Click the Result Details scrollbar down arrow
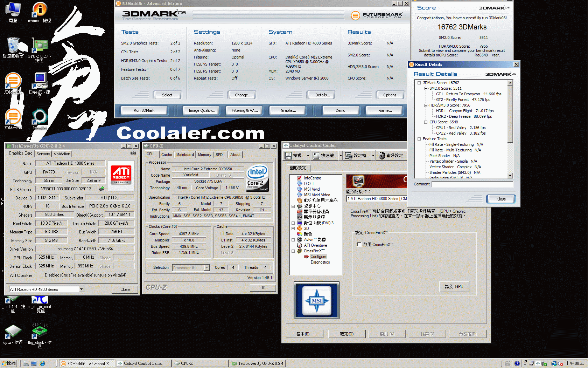The width and height of the screenshot is (588, 368). click(510, 176)
